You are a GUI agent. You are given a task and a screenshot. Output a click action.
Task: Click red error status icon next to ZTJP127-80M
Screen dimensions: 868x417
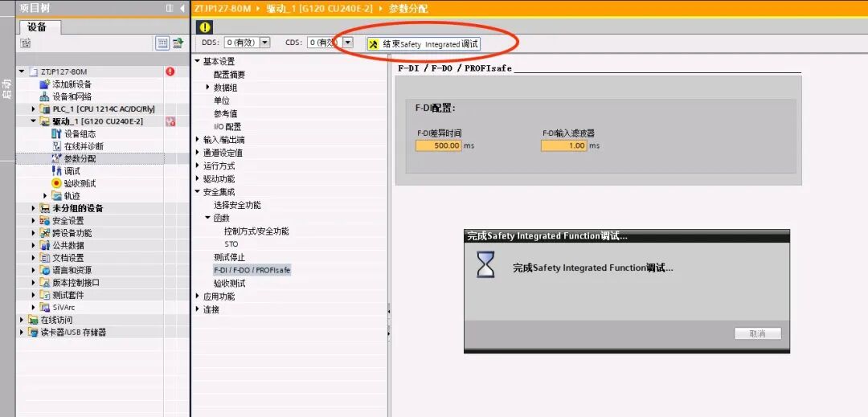tap(170, 72)
